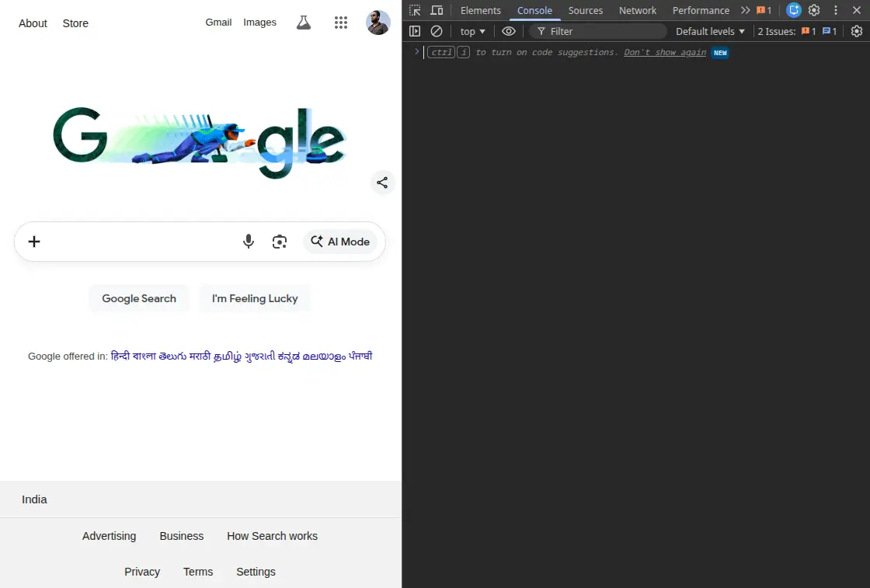The image size is (870, 588).
Task: Go to Gmail
Action: [x=218, y=23]
